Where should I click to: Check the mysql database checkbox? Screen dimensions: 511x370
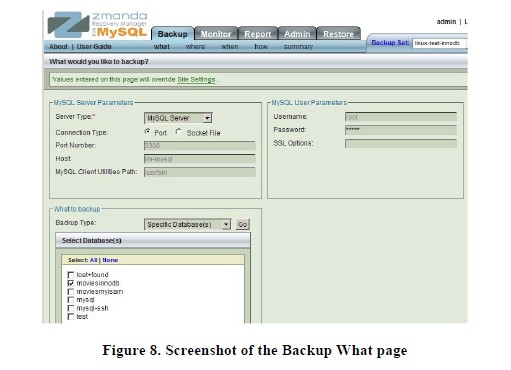coord(71,300)
